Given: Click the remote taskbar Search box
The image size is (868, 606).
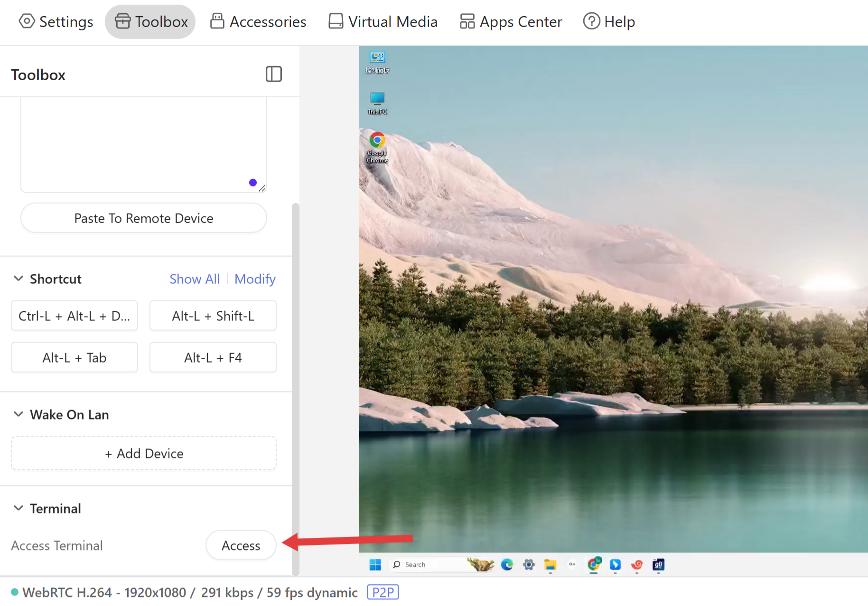Looking at the screenshot, I should pyautogui.click(x=415, y=565).
